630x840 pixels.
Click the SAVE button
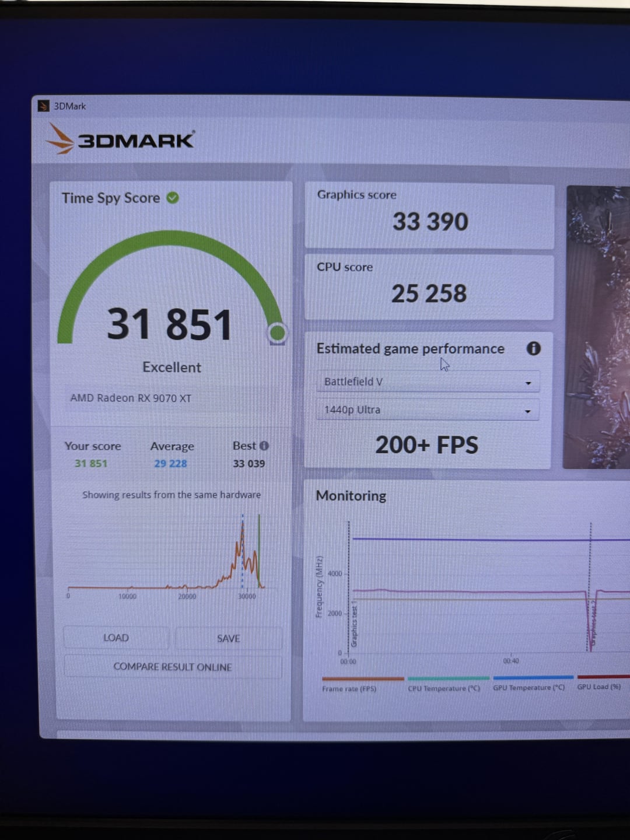click(229, 638)
